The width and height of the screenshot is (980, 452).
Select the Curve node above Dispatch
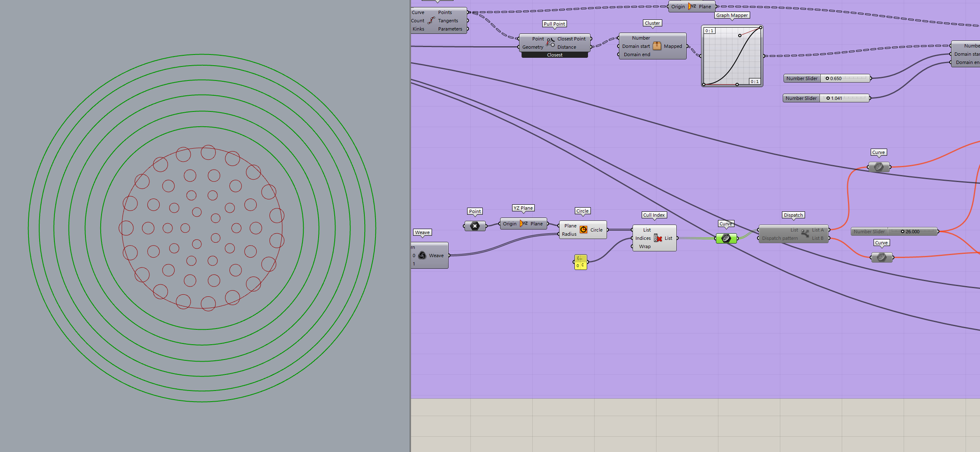pos(878,167)
